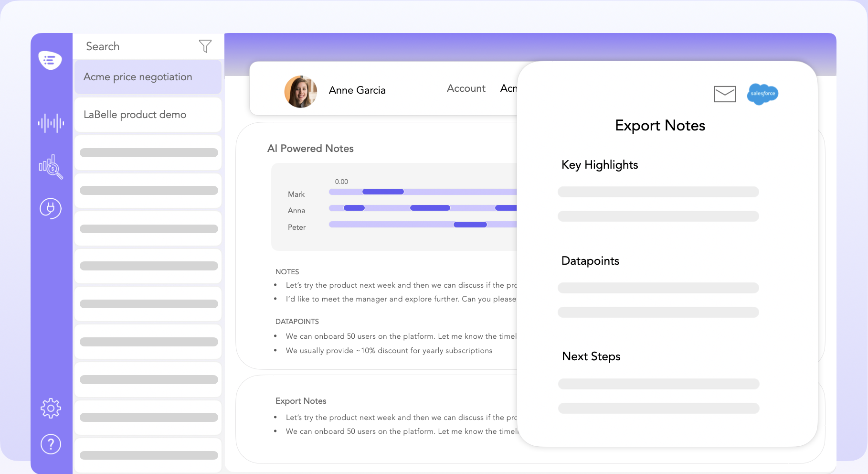Click Anna's first dark speaking segment
Screen dimensions: 868x474
[354, 208]
